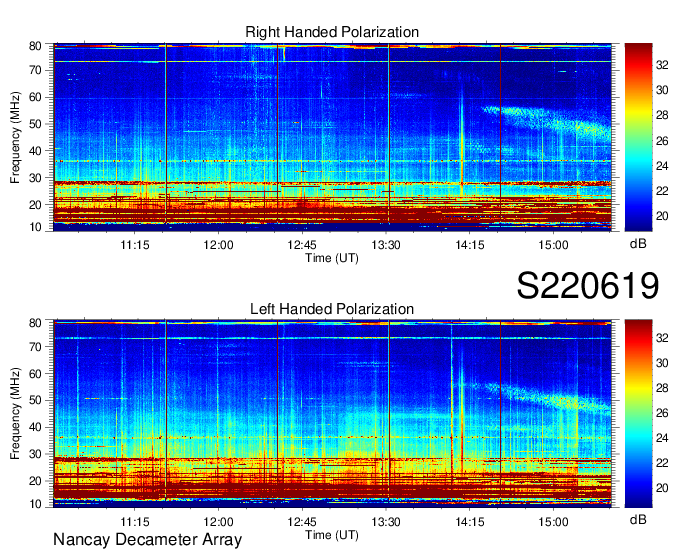Click the dB unit label under the bottom color bar

tap(638, 519)
